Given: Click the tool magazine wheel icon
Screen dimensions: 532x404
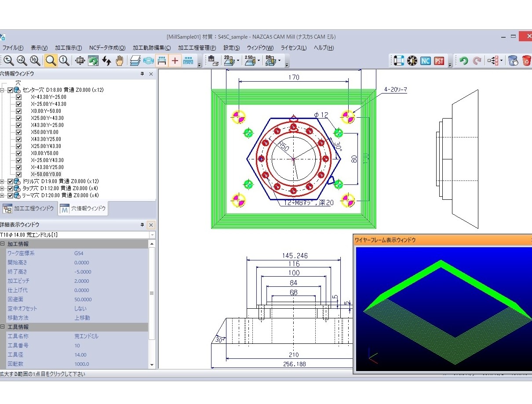Looking at the screenshot, I should point(412,61).
